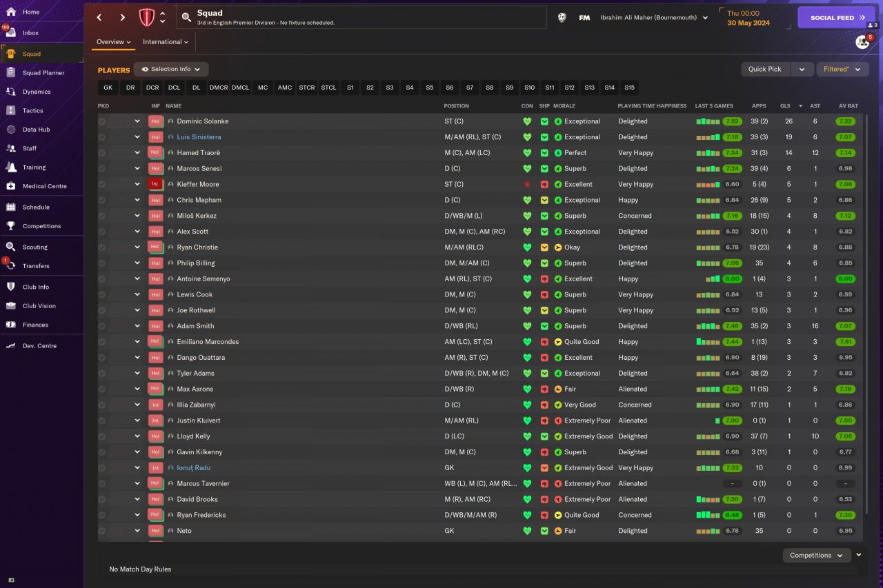This screenshot has height=588, width=883.
Task: Select the S1 substitute slot
Action: [x=350, y=88]
